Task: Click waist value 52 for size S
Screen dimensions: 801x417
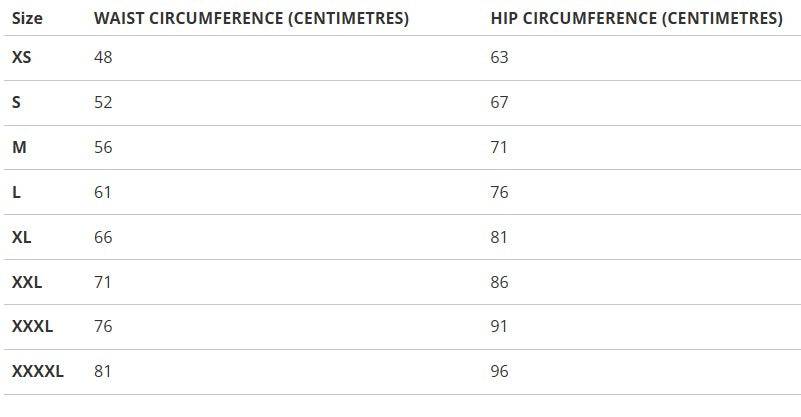Action: [103, 102]
